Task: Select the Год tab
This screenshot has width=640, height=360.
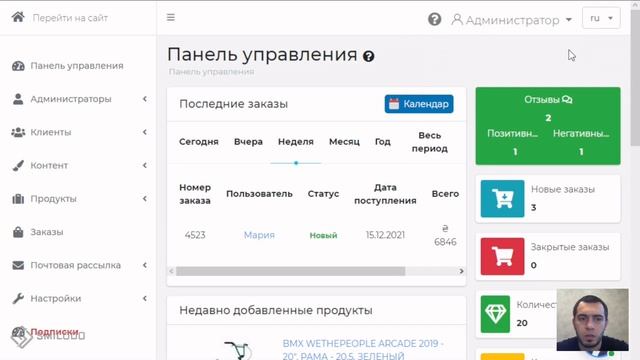Action: point(382,142)
